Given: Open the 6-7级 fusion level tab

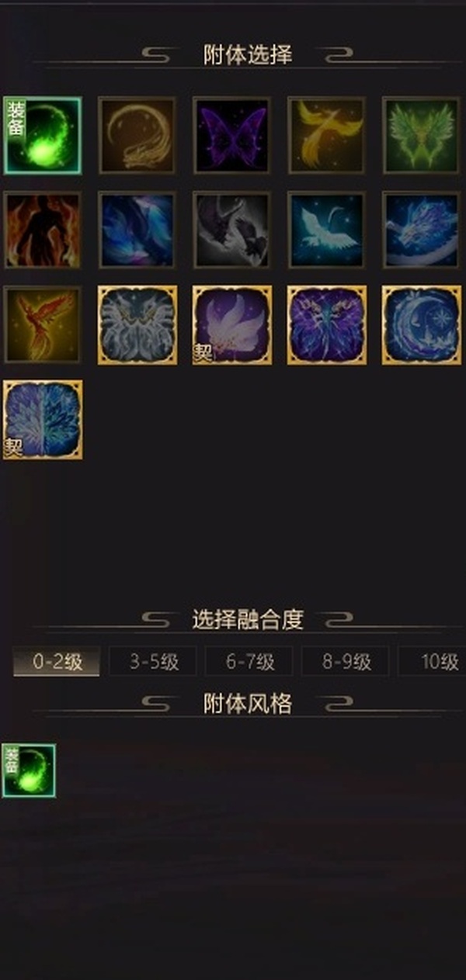Looking at the screenshot, I should tap(249, 662).
